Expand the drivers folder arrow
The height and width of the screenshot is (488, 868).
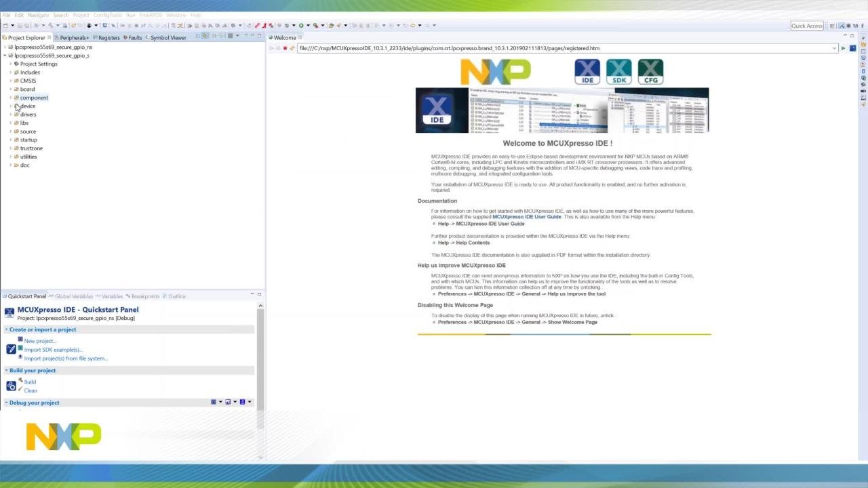[x=10, y=115]
